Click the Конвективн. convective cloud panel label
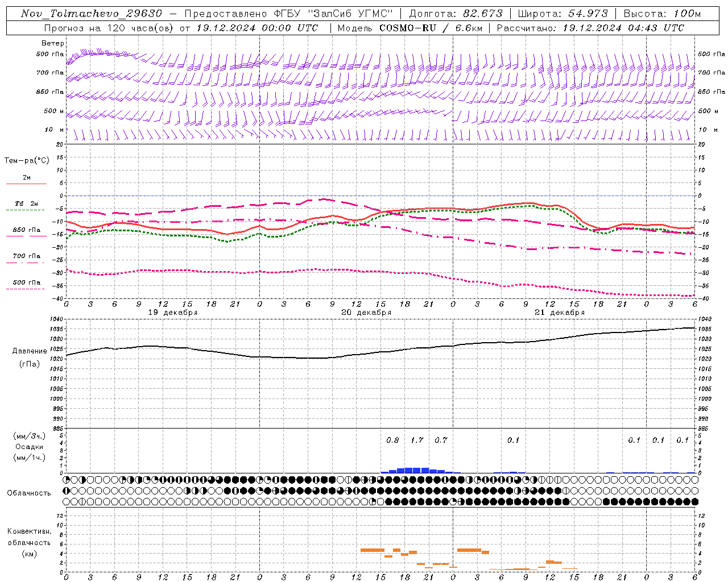728x582 pixels. click(29, 531)
